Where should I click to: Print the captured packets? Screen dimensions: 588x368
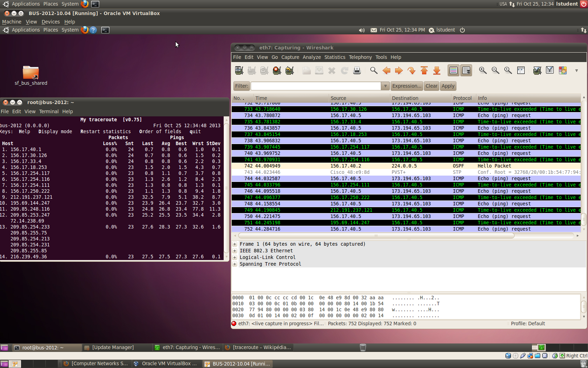point(357,70)
